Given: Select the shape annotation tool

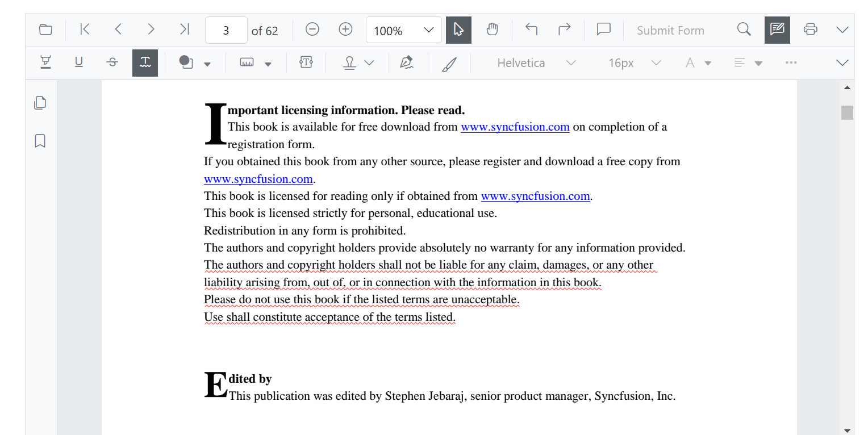Looking at the screenshot, I should [186, 62].
